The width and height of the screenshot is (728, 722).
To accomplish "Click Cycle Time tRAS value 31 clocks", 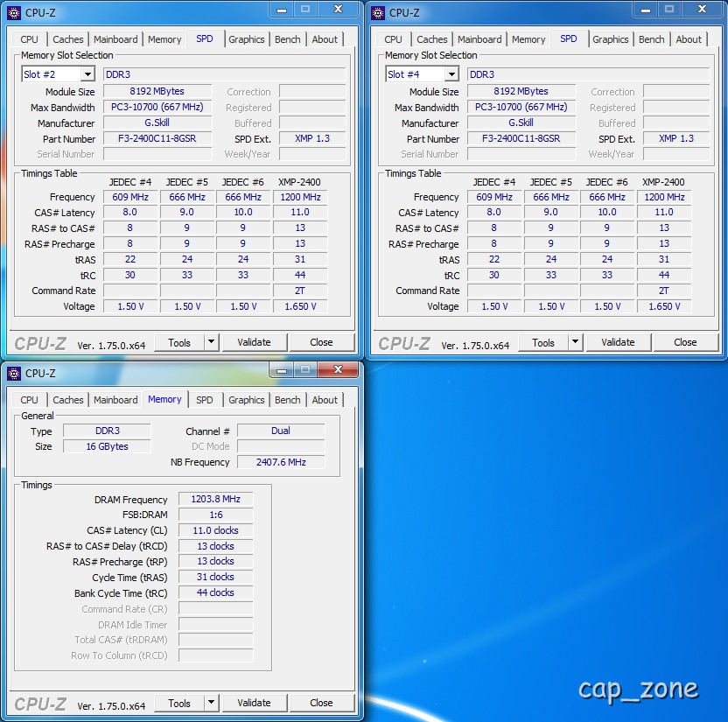I will pyautogui.click(x=216, y=577).
